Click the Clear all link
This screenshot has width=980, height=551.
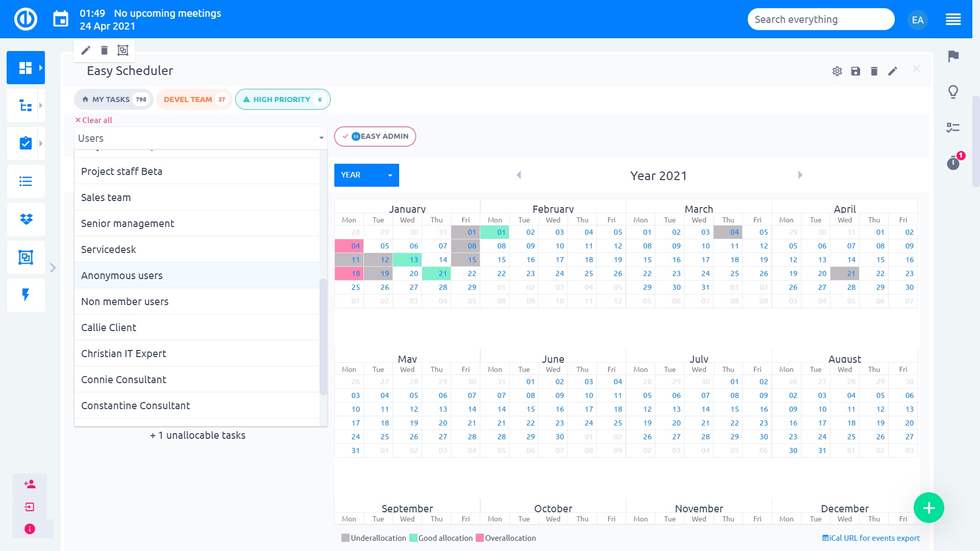(94, 120)
